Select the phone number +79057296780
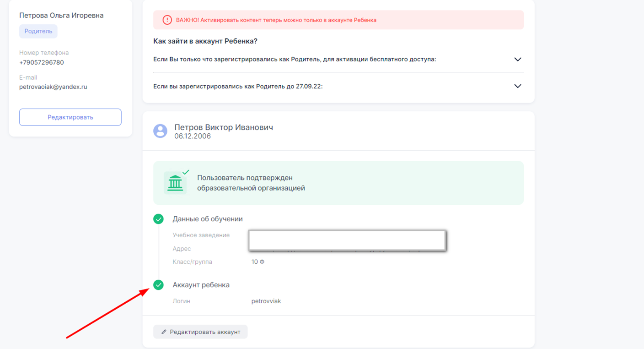Viewport: 644px width, 349px height. pos(42,62)
